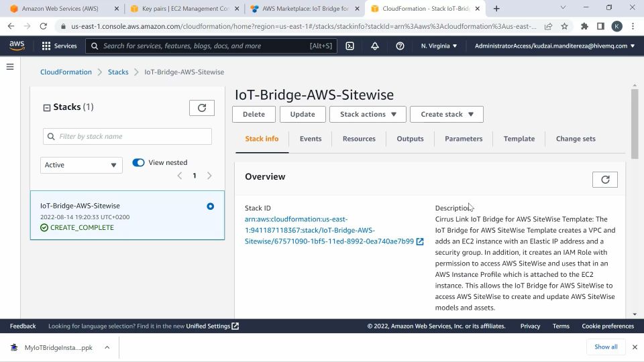
Task: Switch to the Resources tab
Action: 359,139
